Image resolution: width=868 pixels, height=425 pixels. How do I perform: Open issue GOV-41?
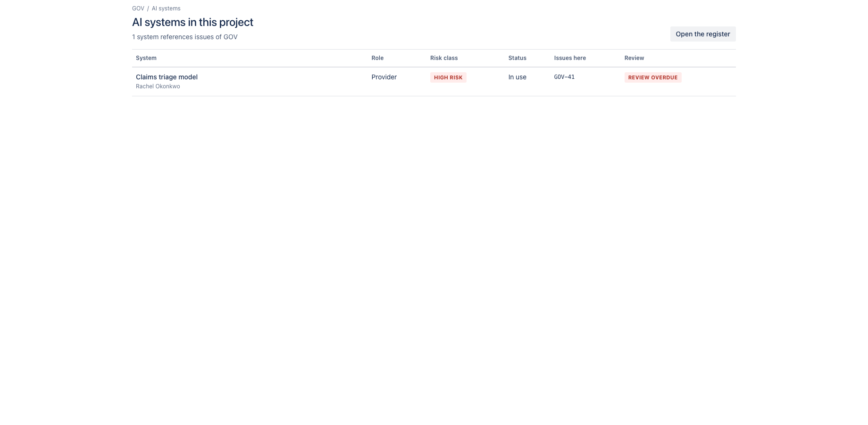[x=564, y=77]
